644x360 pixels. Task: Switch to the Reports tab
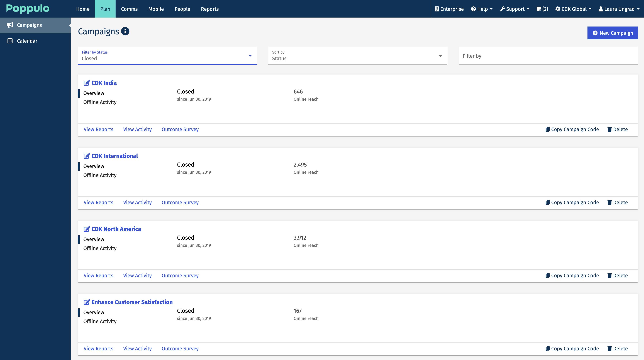[x=210, y=9]
